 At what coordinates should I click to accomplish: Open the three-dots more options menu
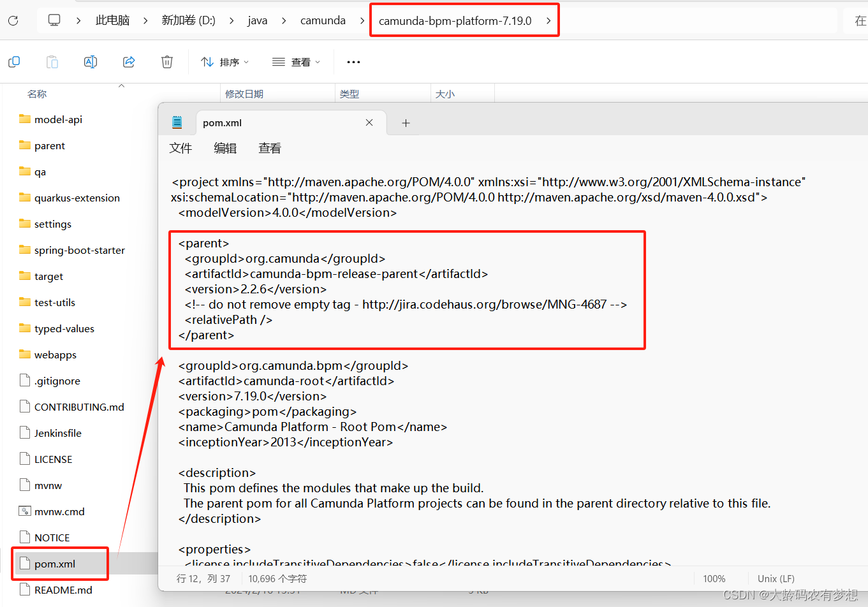tap(353, 62)
